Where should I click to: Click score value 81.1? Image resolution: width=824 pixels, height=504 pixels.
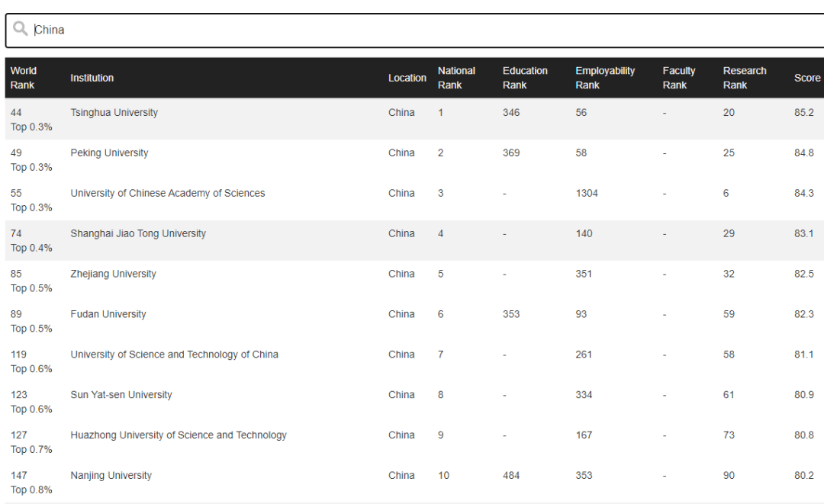pos(804,355)
